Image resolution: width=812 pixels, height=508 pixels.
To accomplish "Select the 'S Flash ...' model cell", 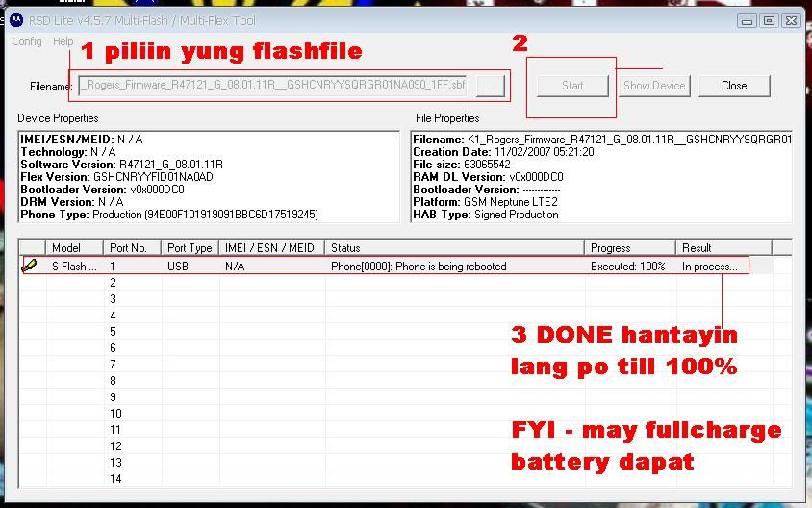I will (74, 267).
